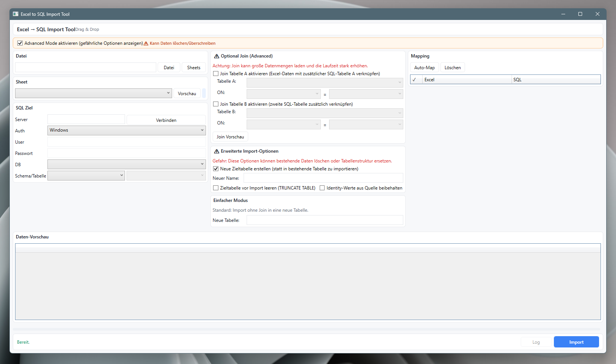Click the Verbinden button
Screen dimensions: 616x364
tap(166, 120)
